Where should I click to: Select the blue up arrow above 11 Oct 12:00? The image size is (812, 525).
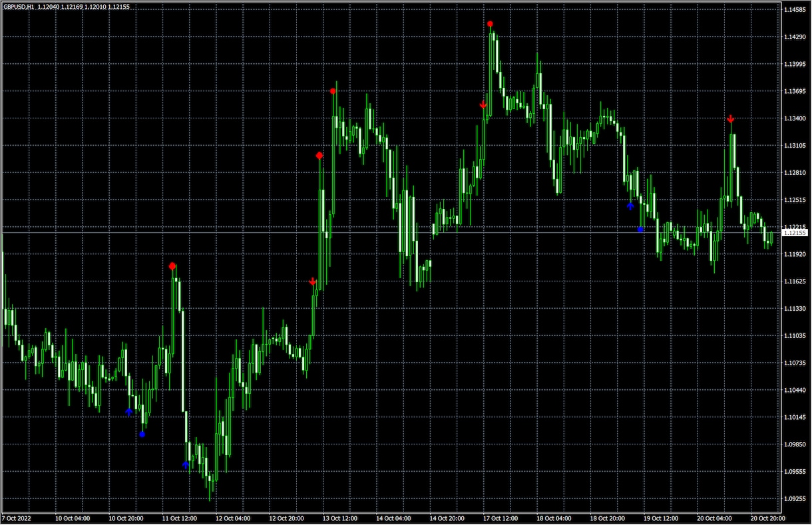(186, 464)
